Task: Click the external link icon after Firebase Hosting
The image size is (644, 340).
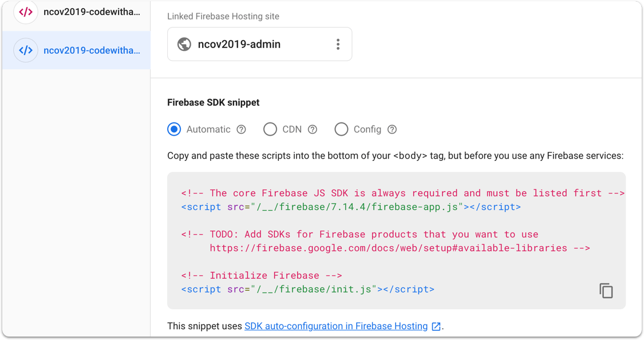Action: 436,326
